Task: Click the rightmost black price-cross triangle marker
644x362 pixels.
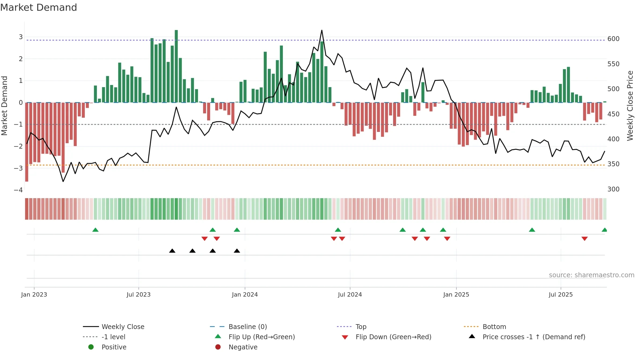Action: point(237,251)
